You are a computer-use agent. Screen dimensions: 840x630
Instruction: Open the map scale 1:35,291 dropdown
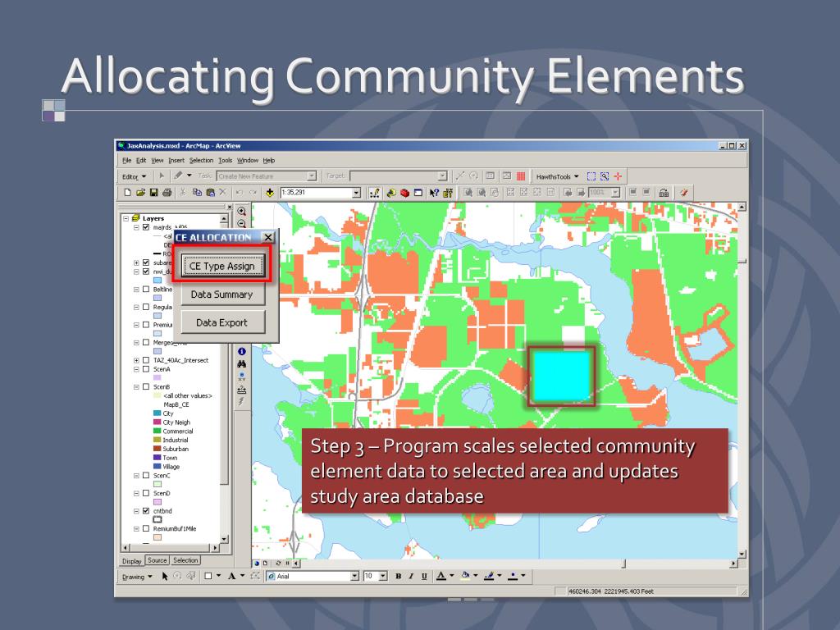point(356,192)
